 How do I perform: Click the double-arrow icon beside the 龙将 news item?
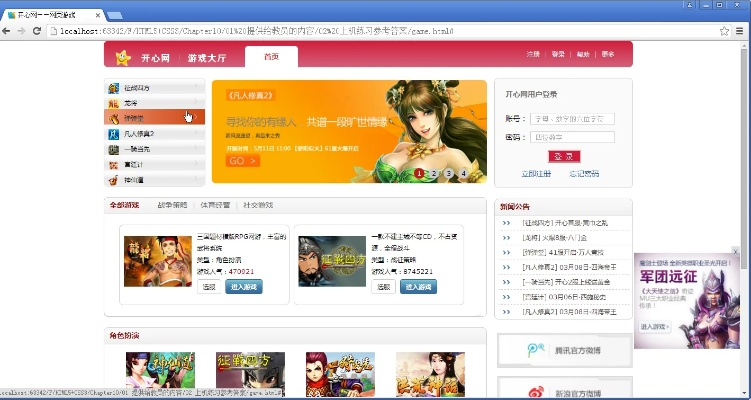507,238
